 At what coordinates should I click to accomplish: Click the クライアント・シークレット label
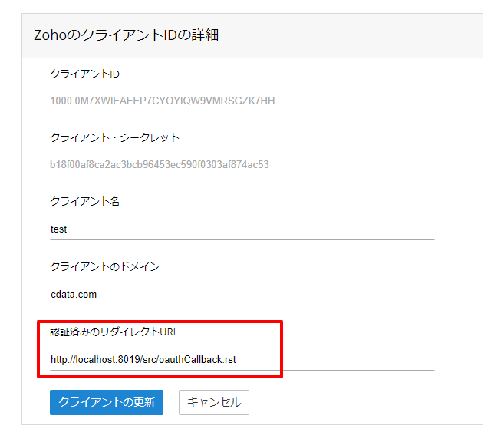(x=115, y=138)
